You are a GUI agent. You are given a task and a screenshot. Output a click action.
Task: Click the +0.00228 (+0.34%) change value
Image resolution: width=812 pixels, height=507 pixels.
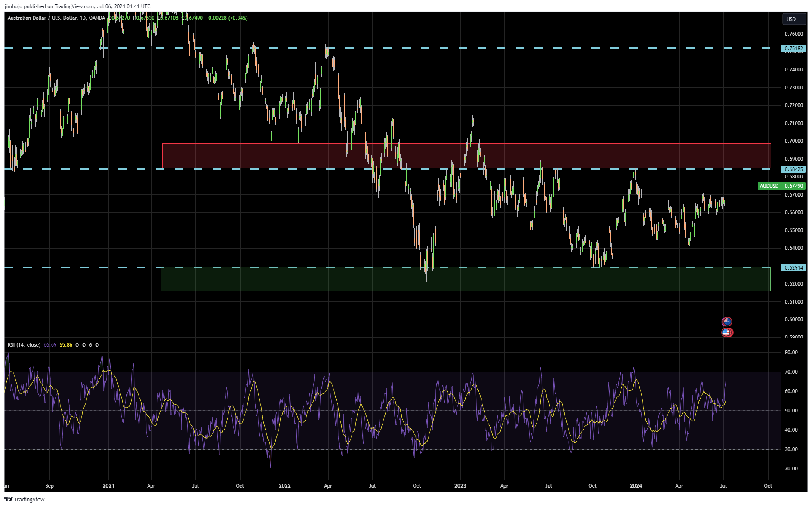pyautogui.click(x=226, y=18)
